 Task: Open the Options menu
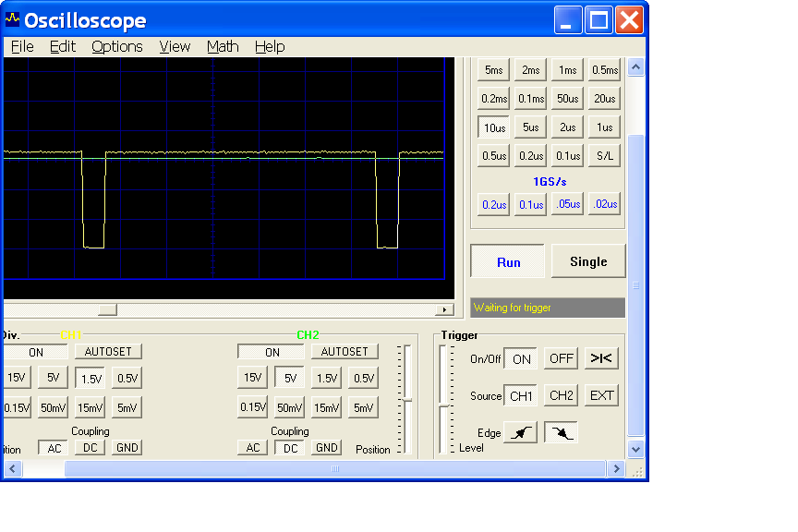point(117,47)
